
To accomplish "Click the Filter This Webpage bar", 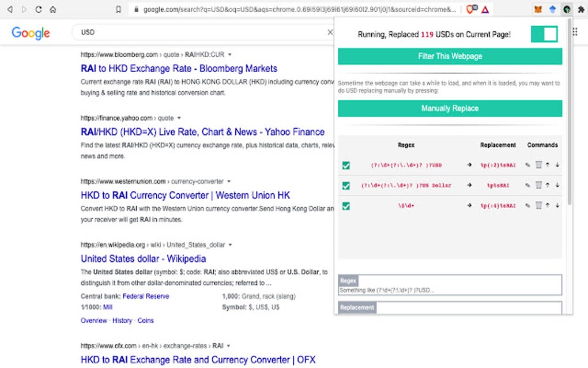I will tap(450, 56).
